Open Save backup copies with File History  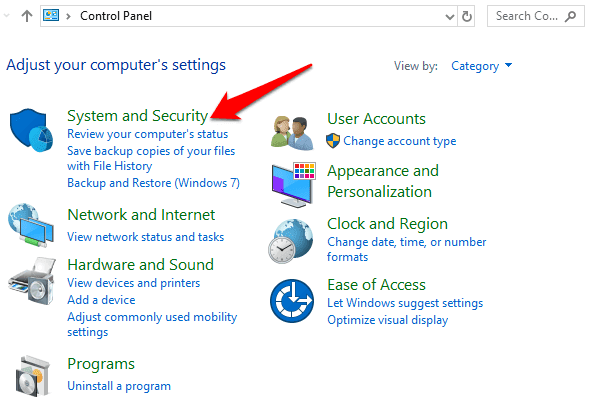pos(151,158)
